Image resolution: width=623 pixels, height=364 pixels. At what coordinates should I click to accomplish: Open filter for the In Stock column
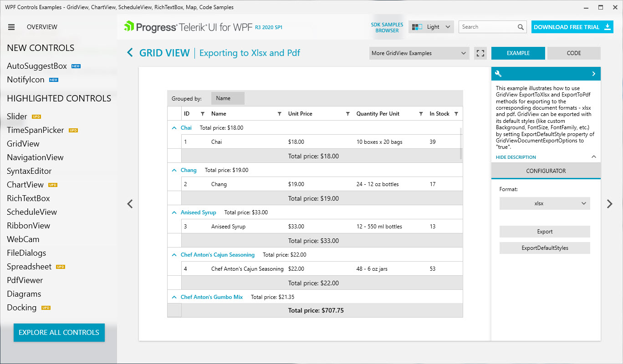click(x=456, y=114)
